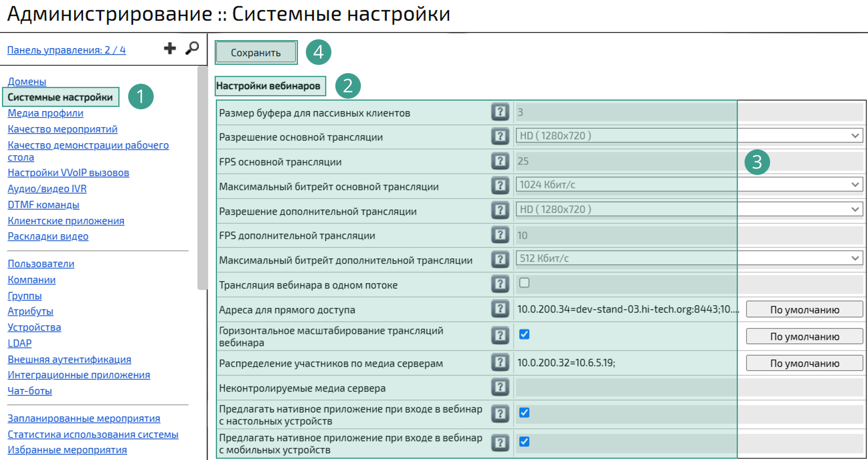Click help icon for Распределение участников по медиа серверам
868x460 pixels.
click(500, 362)
